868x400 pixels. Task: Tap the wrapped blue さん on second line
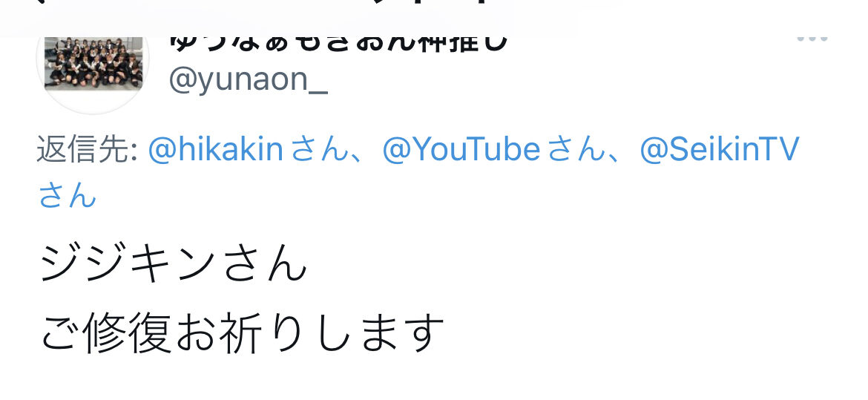click(x=68, y=194)
